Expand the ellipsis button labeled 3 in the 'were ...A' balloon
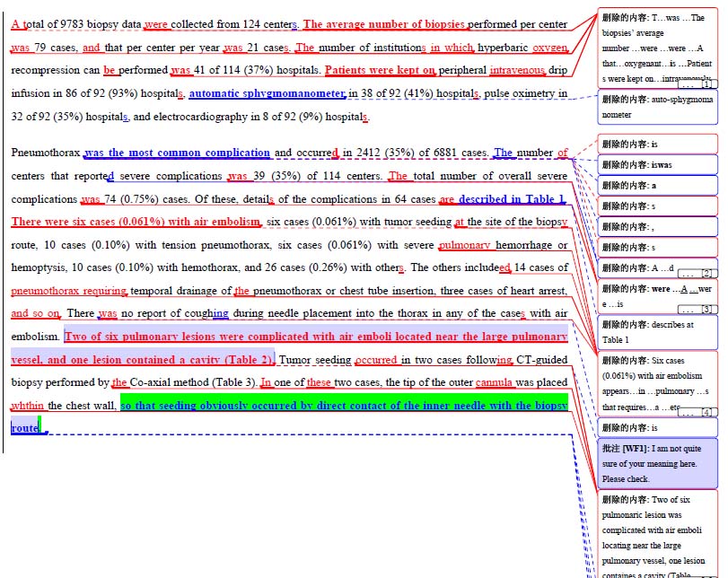This screenshot has height=578, width=728. point(697,310)
